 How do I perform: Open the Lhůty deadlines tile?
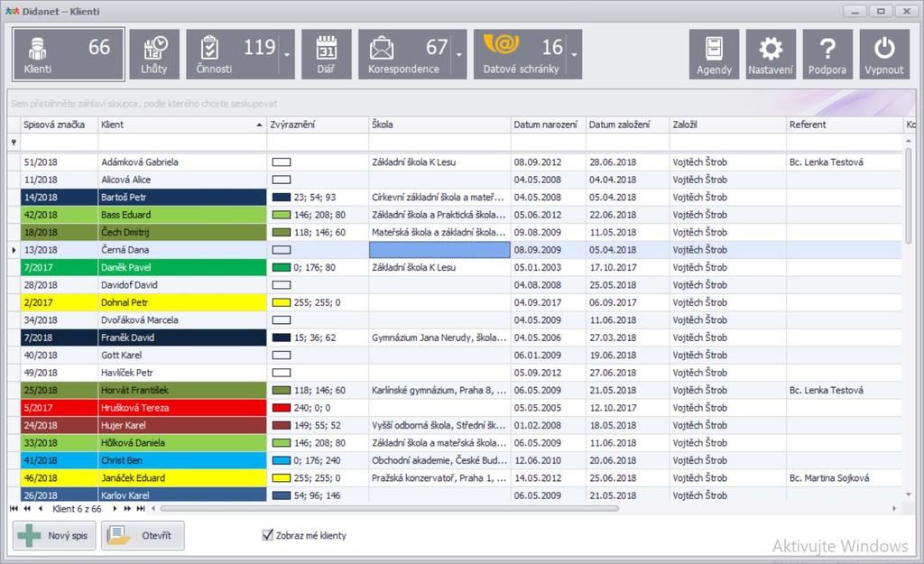click(154, 54)
